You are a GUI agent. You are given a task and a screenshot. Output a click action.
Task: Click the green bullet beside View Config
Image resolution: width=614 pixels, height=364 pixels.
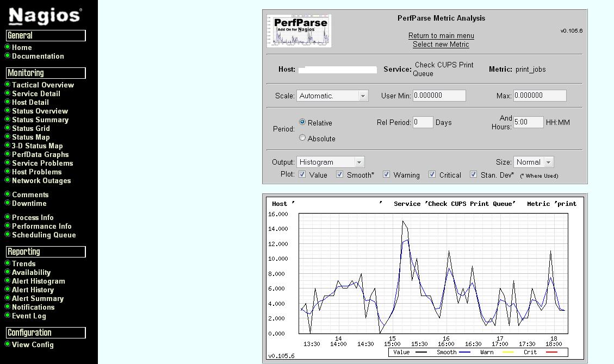[x=8, y=344]
